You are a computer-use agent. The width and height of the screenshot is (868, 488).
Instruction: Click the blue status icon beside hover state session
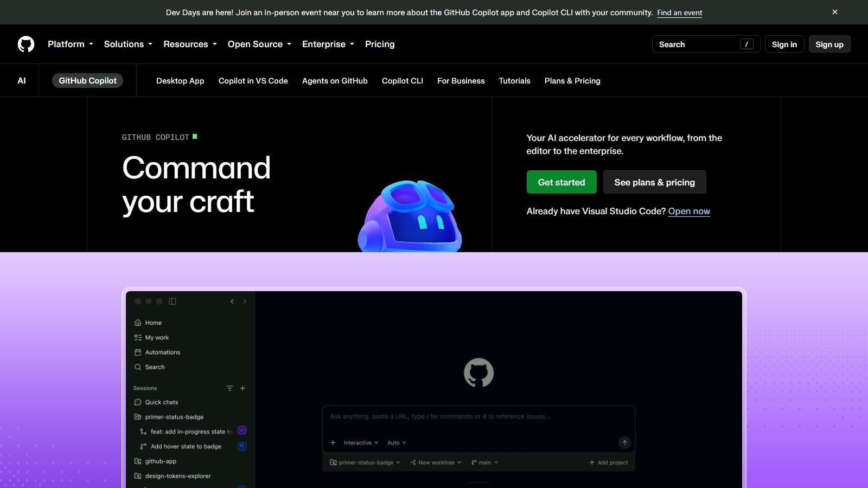[x=242, y=446]
